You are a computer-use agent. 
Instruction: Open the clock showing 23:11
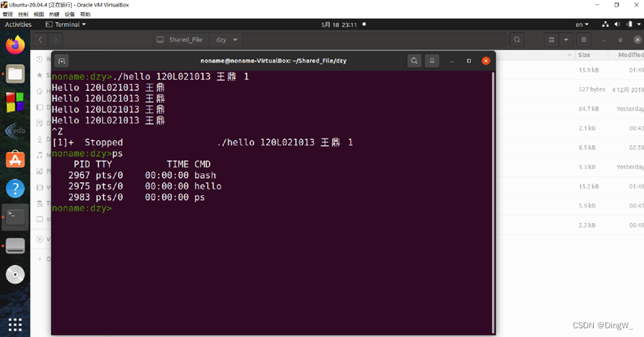coord(339,25)
